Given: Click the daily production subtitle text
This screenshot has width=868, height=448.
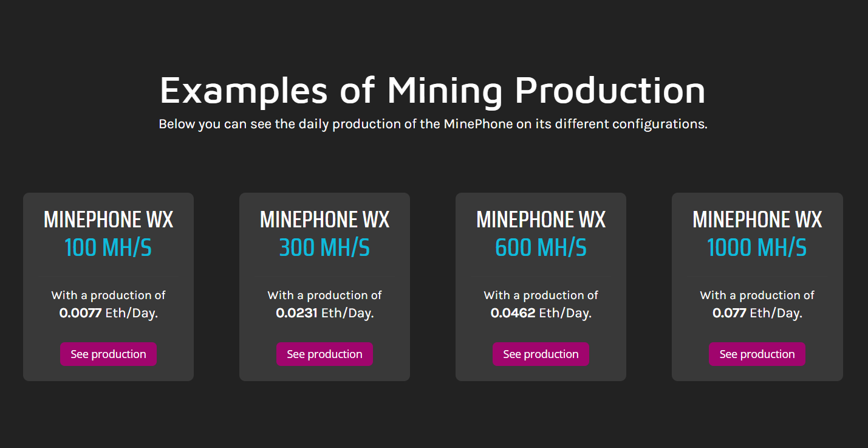Looking at the screenshot, I should [x=433, y=124].
